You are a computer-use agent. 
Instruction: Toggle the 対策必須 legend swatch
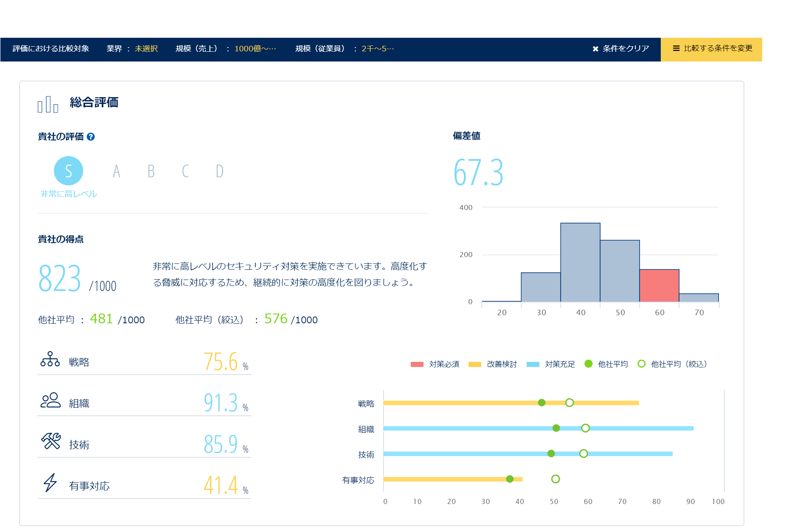(x=417, y=364)
